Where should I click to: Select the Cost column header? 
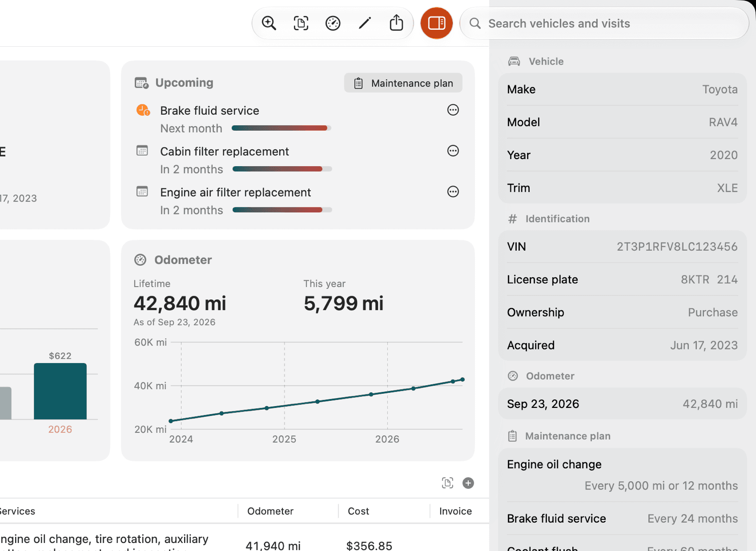[x=358, y=511]
